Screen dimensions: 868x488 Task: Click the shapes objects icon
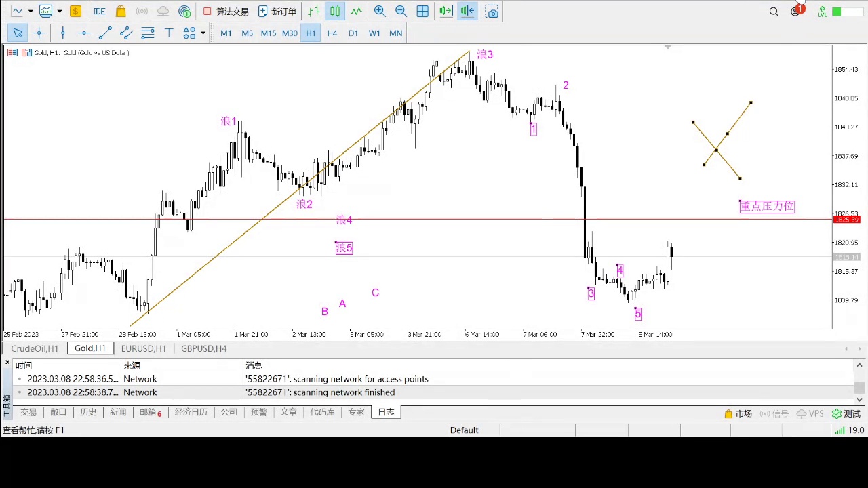(x=189, y=33)
